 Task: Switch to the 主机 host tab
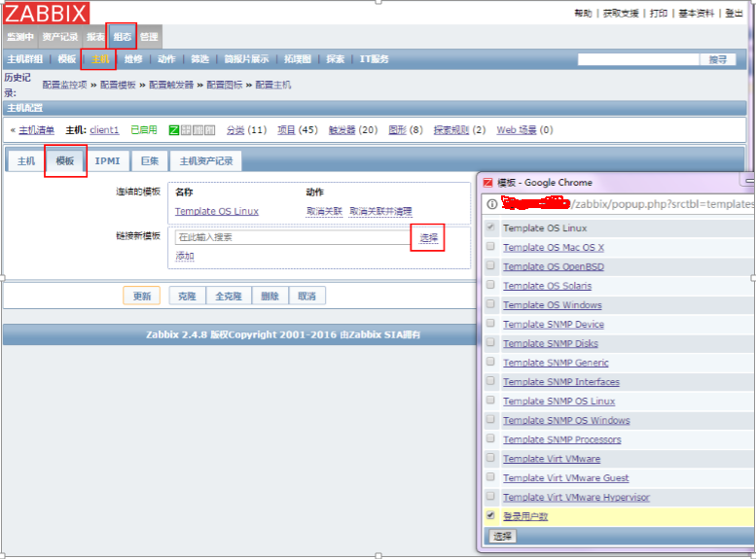coord(26,161)
